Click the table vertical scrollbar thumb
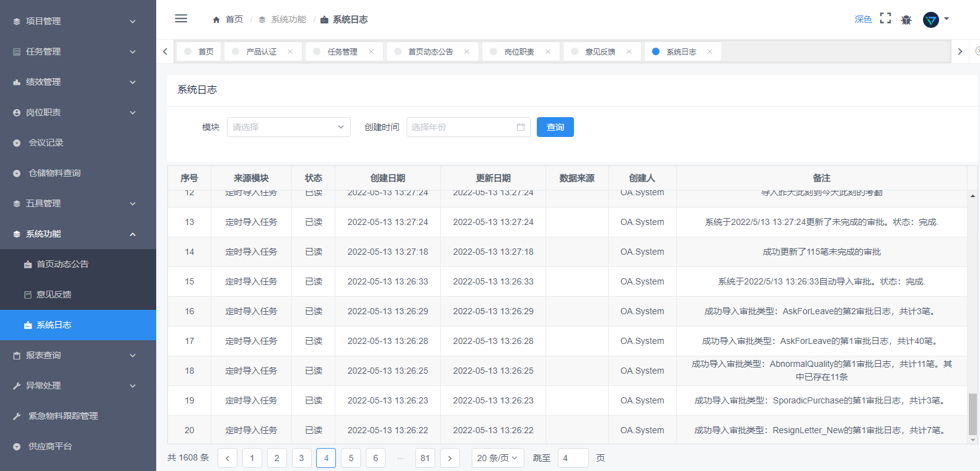The width and height of the screenshot is (980, 471). click(x=973, y=414)
